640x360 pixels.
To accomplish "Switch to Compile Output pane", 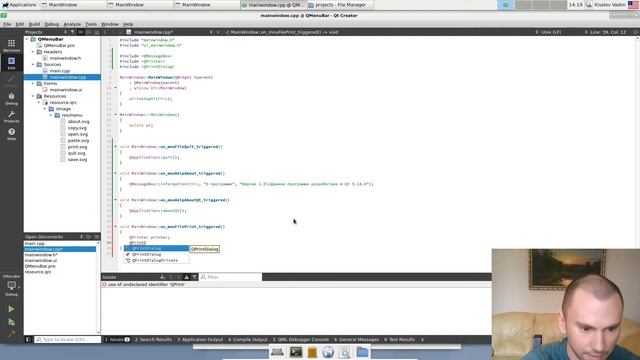I will 247,339.
